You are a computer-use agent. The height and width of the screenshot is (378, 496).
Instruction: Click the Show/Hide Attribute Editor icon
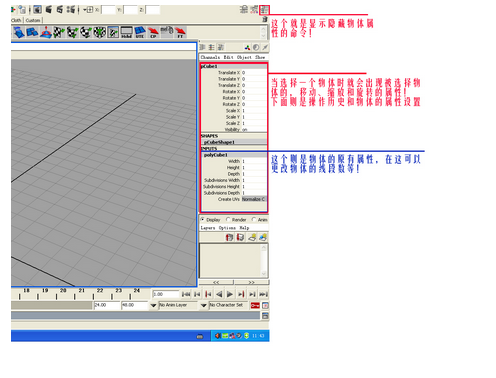(x=244, y=10)
